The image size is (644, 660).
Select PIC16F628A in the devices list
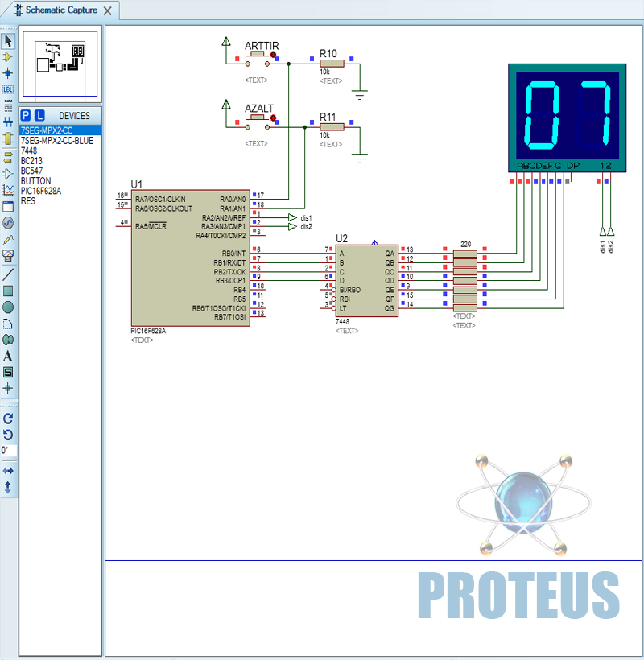click(x=41, y=191)
